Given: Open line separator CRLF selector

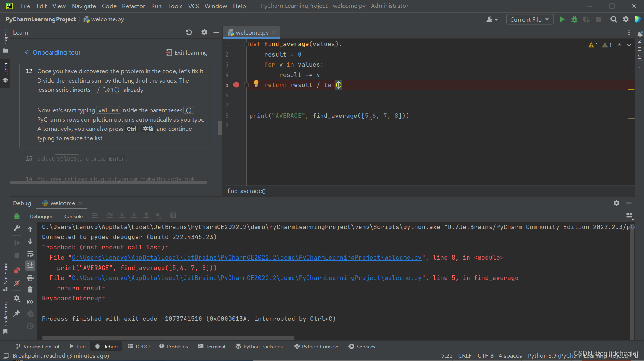Looking at the screenshot, I should coord(465,356).
